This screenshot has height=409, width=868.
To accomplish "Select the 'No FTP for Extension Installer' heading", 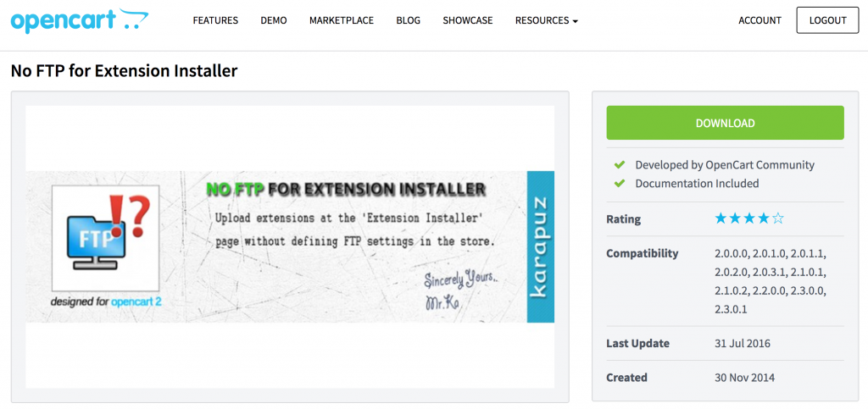I will 124,71.
